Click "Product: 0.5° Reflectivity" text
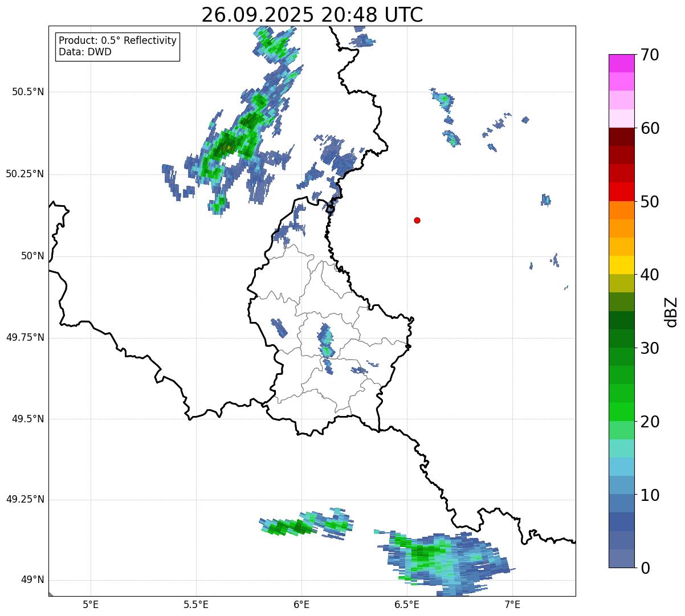This screenshot has width=685, height=616. tap(117, 41)
